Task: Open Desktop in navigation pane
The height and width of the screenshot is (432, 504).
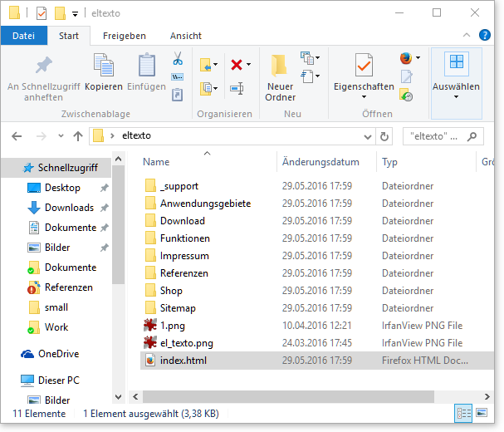Action: 62,188
